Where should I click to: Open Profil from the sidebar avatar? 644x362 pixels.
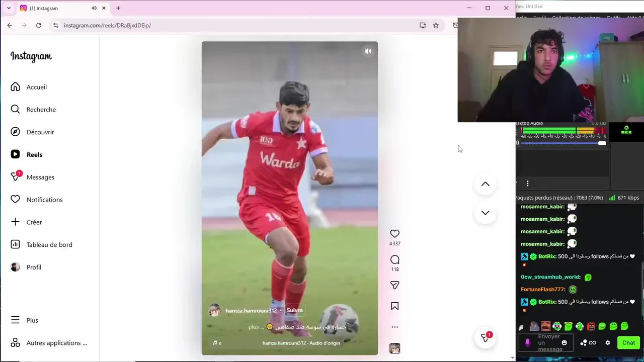click(x=16, y=267)
